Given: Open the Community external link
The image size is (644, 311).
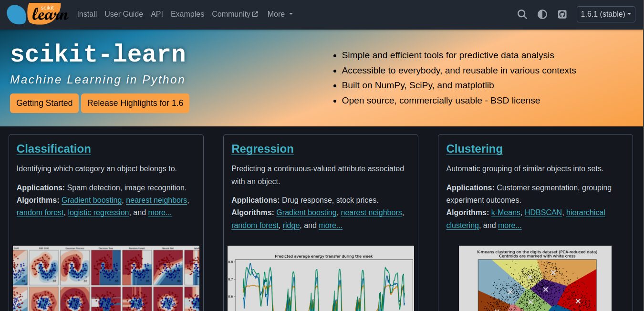Looking at the screenshot, I should [x=235, y=14].
